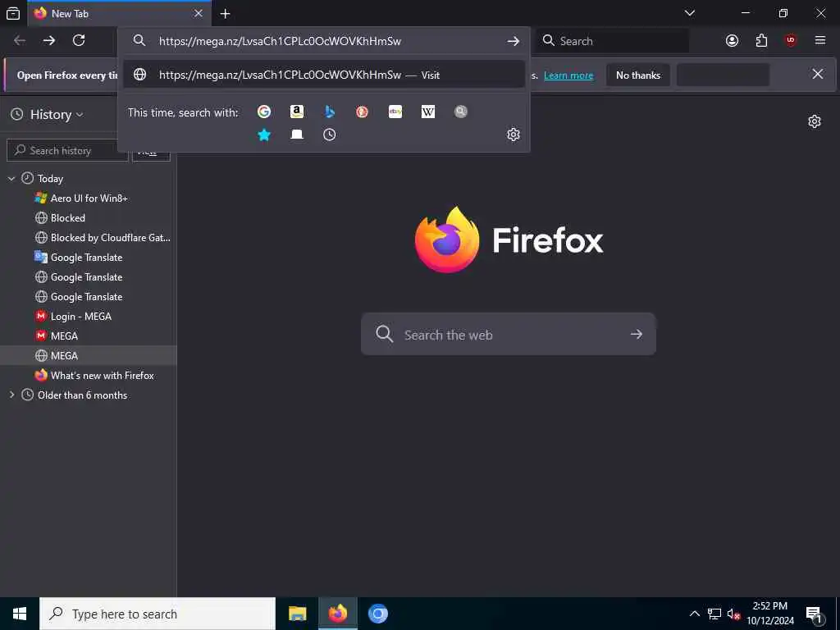Screen dimensions: 840x630
Task: Open a new tab with plus button
Action: [226, 14]
